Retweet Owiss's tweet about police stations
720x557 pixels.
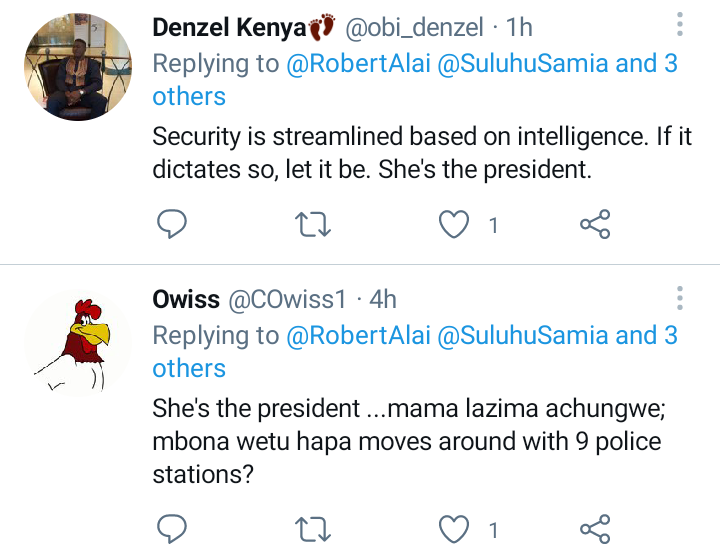(313, 529)
